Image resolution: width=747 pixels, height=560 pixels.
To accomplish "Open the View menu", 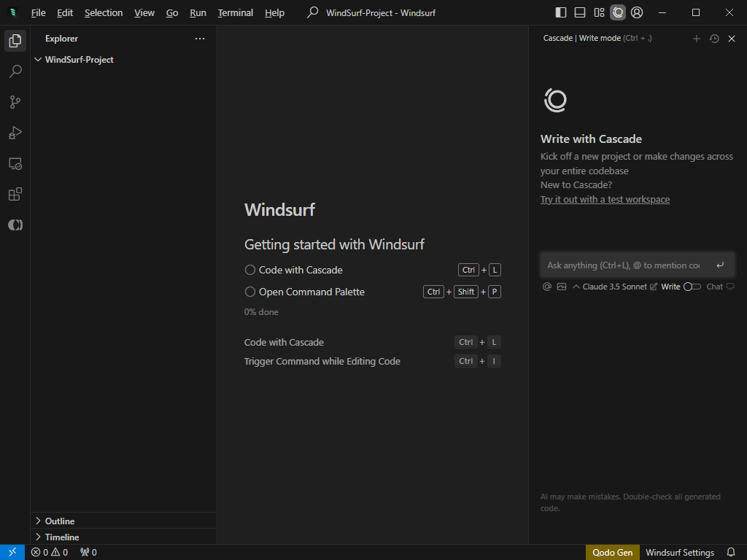I will (144, 13).
